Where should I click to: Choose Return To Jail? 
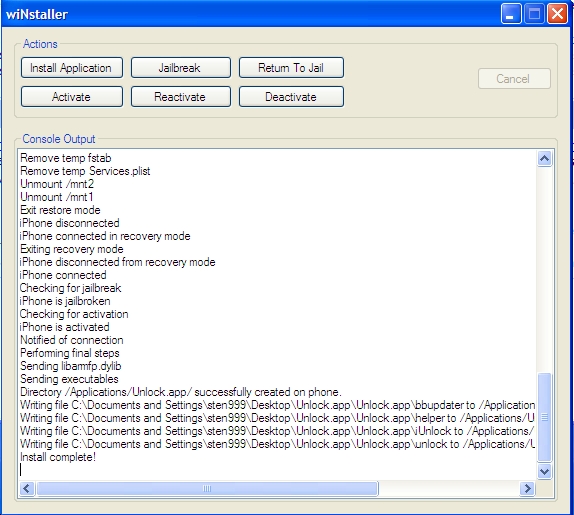click(x=291, y=68)
